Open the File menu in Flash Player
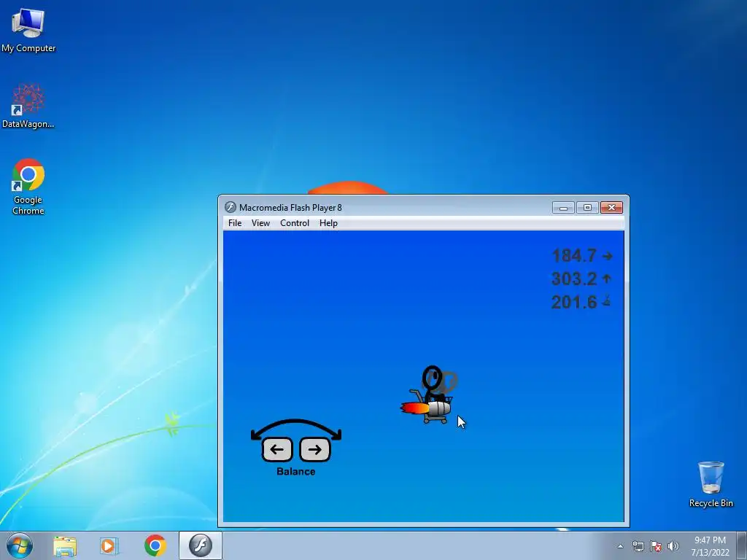747x560 pixels. tap(235, 223)
